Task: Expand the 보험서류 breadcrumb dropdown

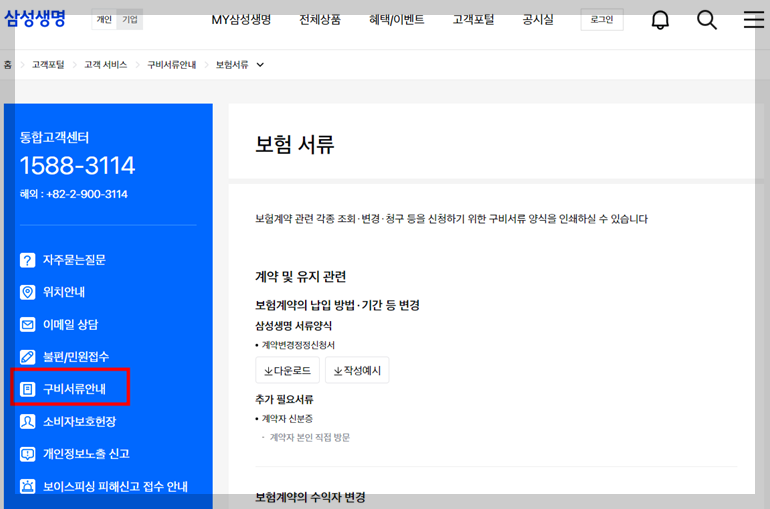Action: coord(260,65)
